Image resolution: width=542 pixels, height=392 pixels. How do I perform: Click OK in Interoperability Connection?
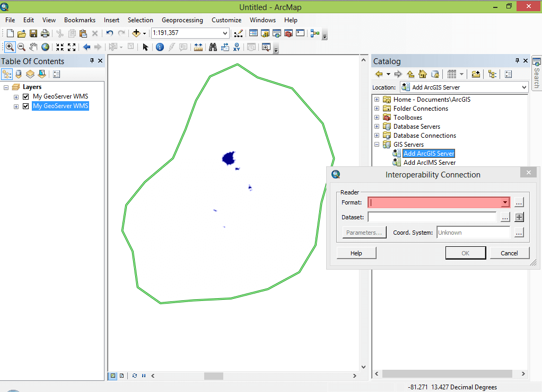point(466,253)
